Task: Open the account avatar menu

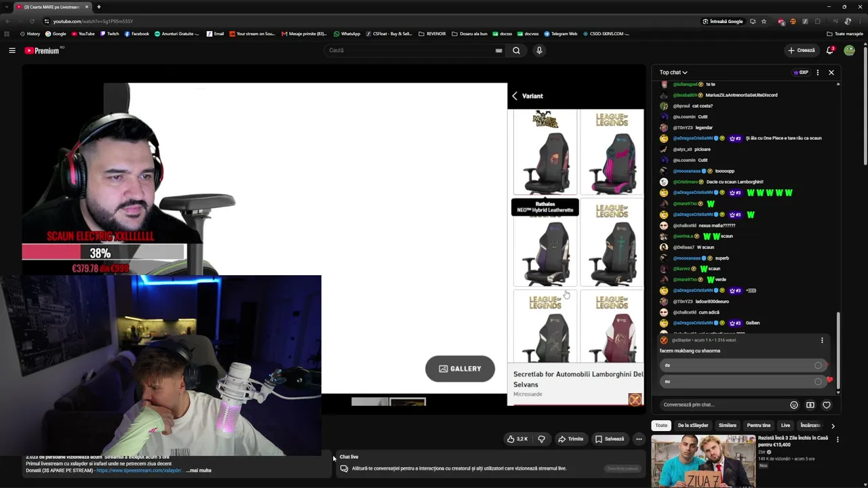Action: click(849, 50)
